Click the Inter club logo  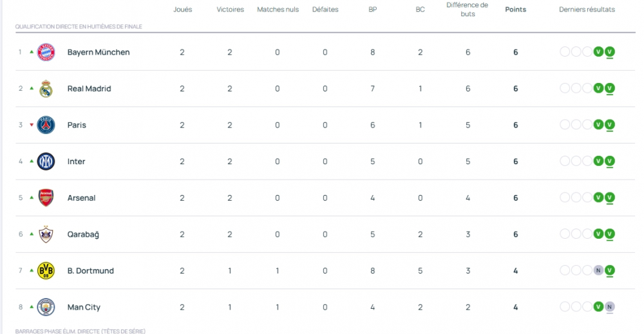coord(46,162)
